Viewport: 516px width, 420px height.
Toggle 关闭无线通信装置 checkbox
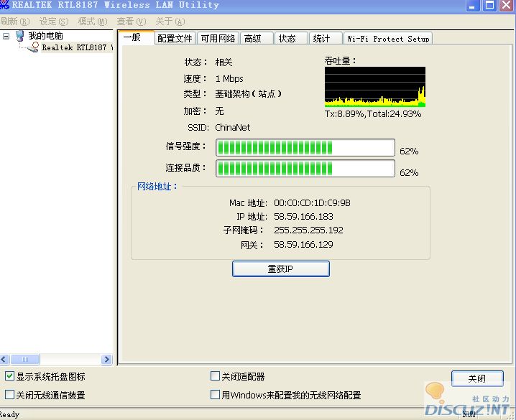pyautogui.click(x=9, y=394)
